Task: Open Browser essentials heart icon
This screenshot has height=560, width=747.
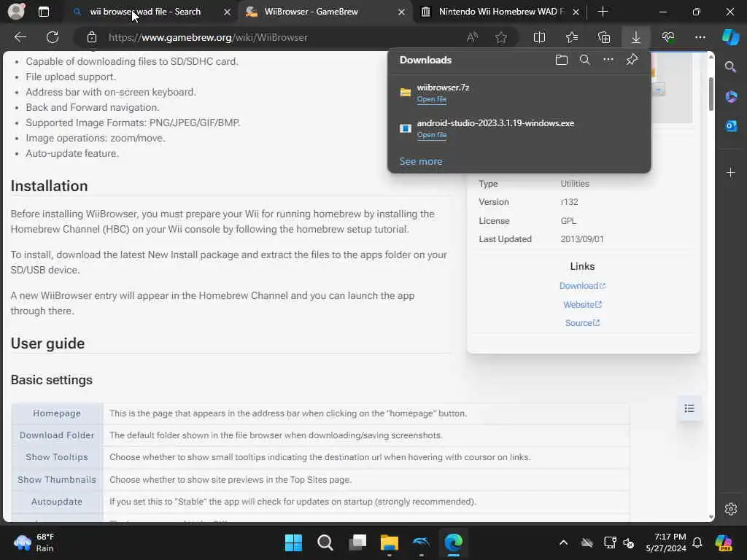Action: pos(668,37)
